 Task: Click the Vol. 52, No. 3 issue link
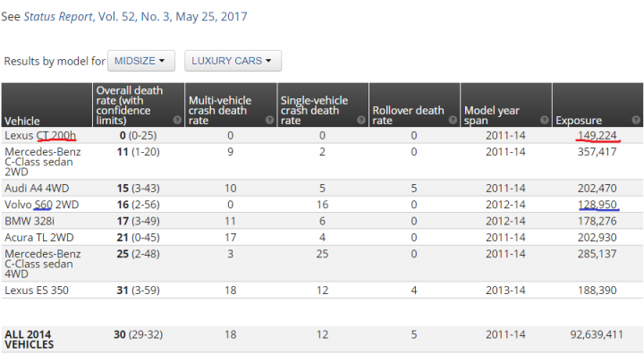coord(134,16)
